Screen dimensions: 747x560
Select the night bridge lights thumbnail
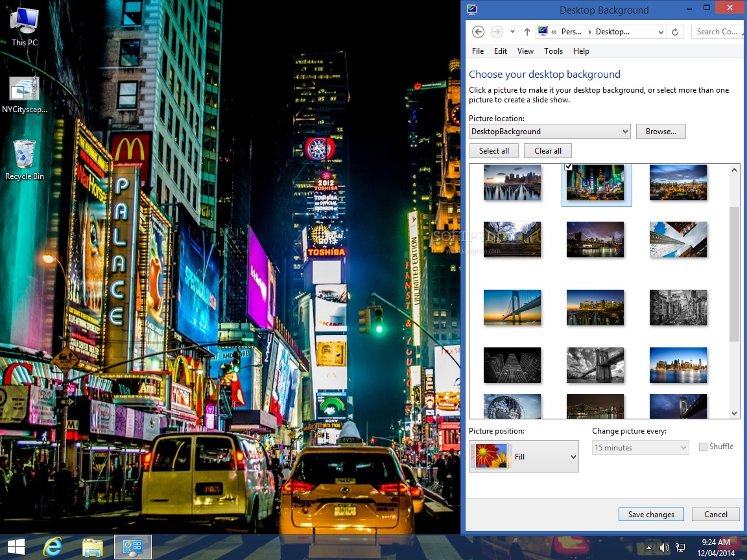595,240
